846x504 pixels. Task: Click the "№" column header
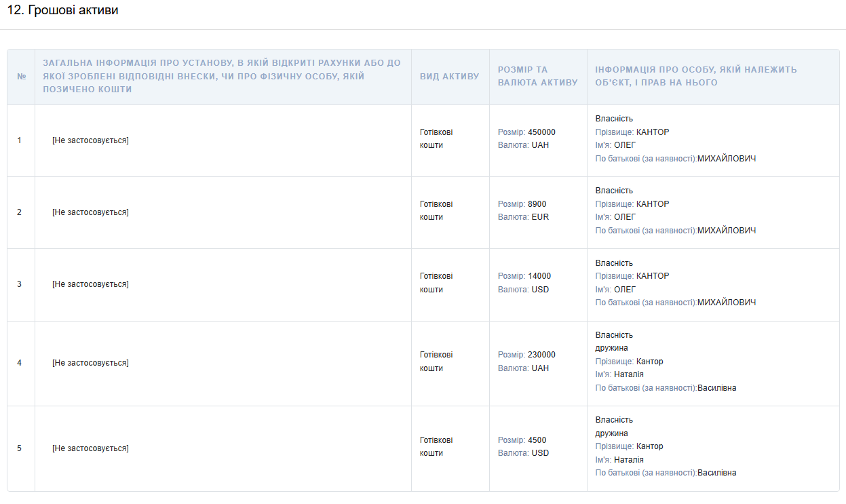21,77
